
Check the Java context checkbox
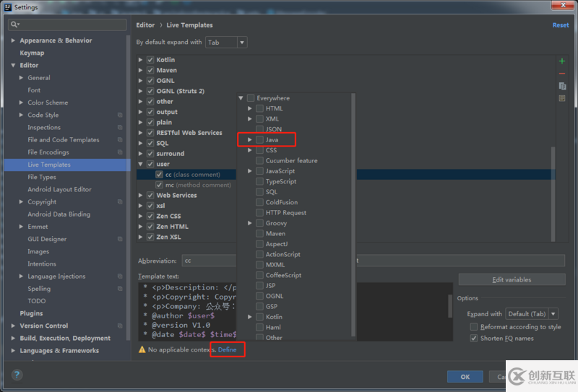(x=259, y=139)
